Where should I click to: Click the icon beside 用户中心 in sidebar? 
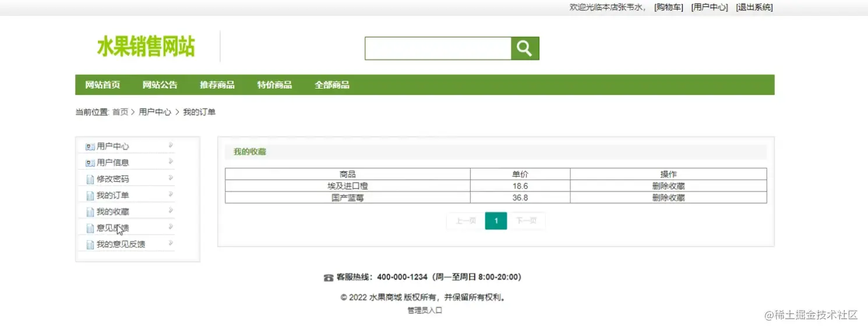point(90,147)
